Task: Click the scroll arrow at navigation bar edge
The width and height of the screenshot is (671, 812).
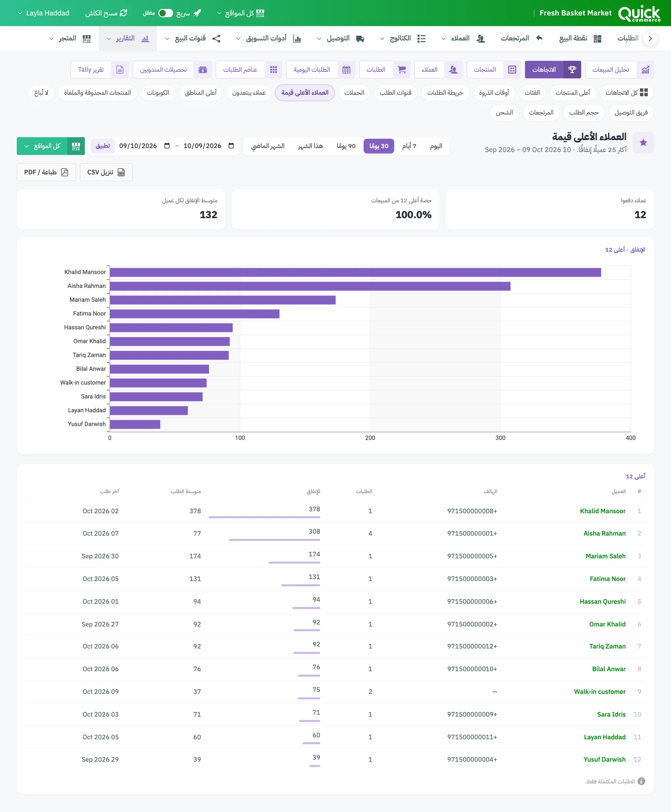Action: click(650, 38)
